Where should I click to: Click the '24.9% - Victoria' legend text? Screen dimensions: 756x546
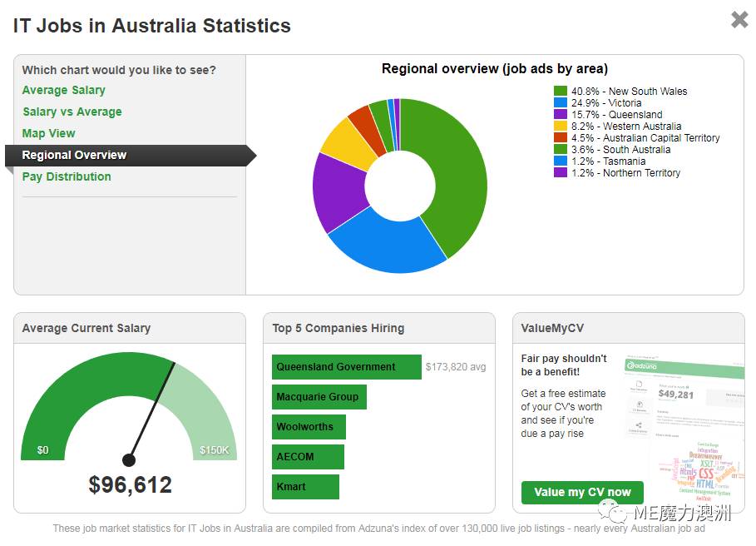(606, 102)
